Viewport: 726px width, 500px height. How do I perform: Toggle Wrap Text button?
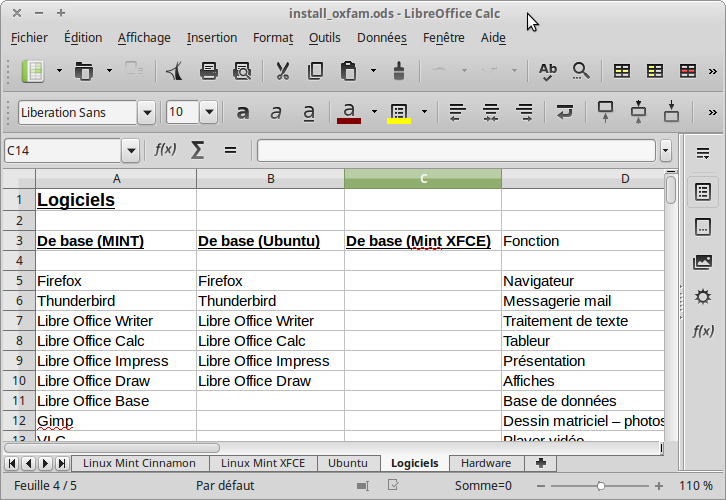(x=565, y=112)
